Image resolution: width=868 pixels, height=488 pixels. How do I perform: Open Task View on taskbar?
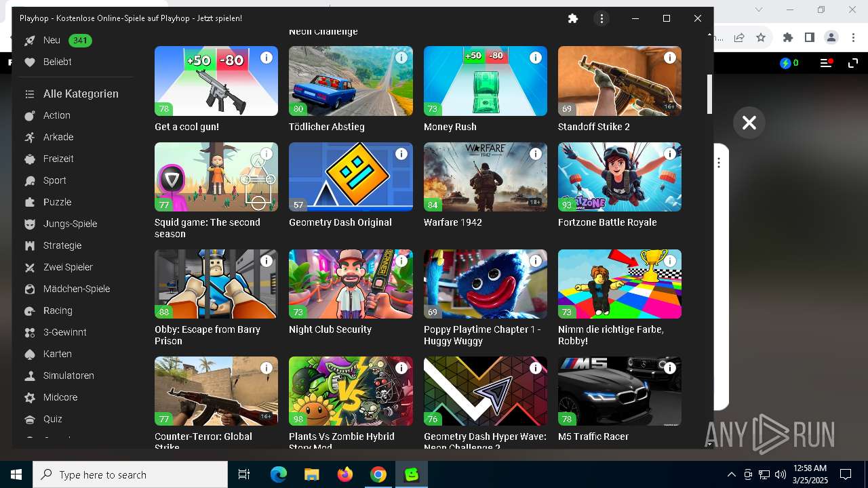tap(244, 474)
